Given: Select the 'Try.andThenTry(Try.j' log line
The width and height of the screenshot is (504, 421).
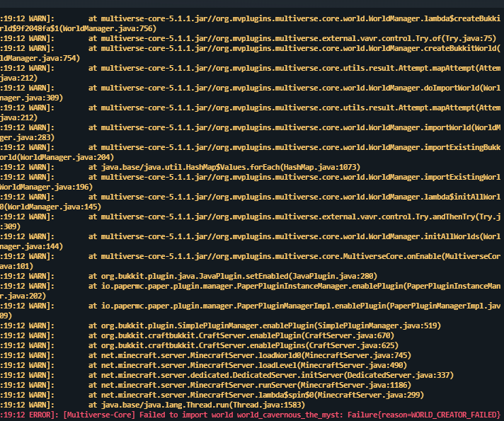Looking at the screenshot, I should pos(251,217).
